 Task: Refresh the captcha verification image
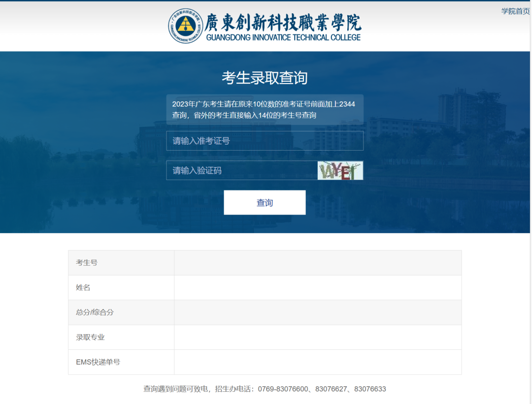[x=340, y=170]
